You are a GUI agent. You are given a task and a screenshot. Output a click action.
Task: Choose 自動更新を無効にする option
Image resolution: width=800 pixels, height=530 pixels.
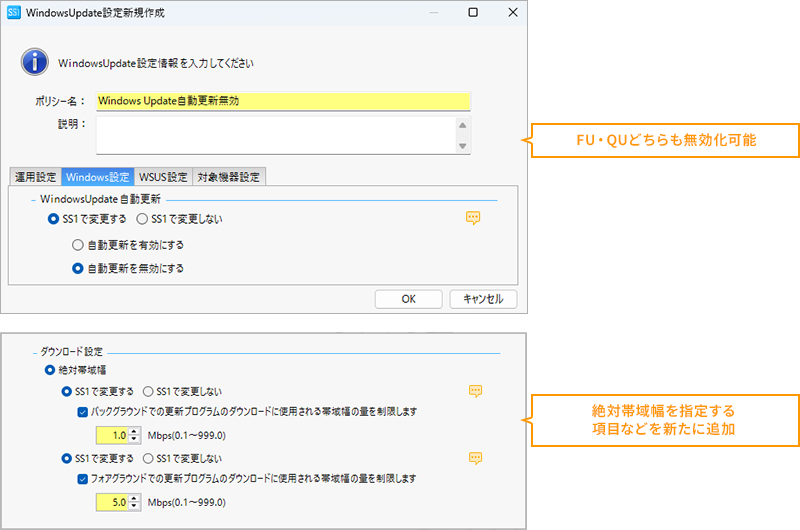(x=128, y=268)
